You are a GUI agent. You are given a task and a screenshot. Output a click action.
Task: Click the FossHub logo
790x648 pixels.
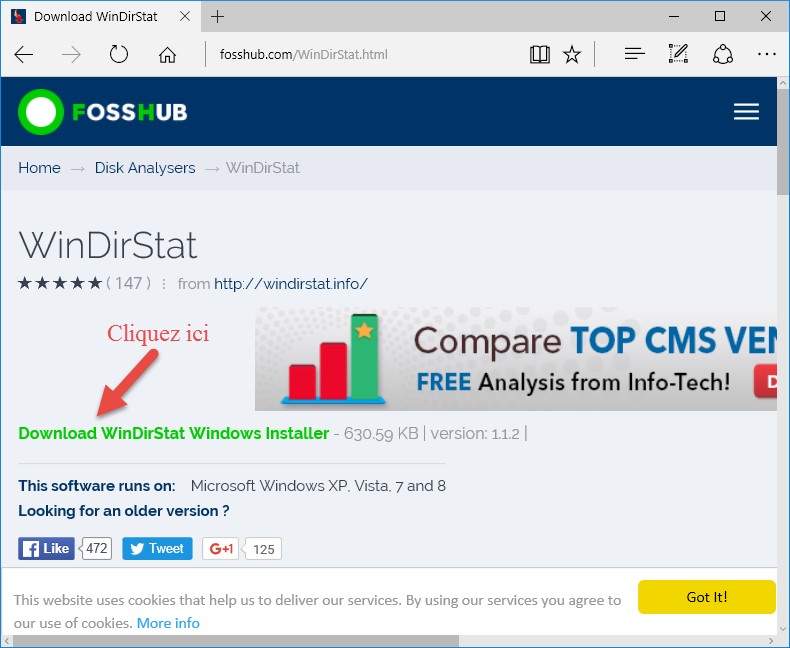pos(103,112)
